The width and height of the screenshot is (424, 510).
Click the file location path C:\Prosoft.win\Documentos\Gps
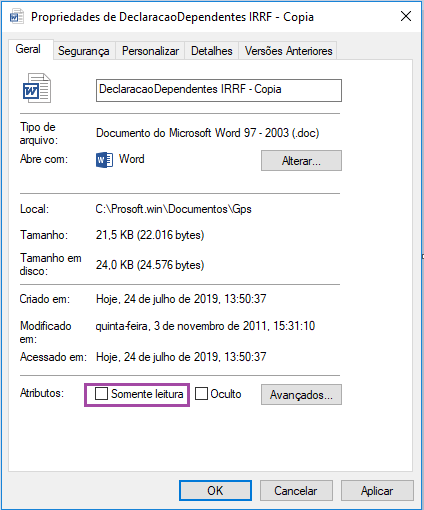(173, 209)
